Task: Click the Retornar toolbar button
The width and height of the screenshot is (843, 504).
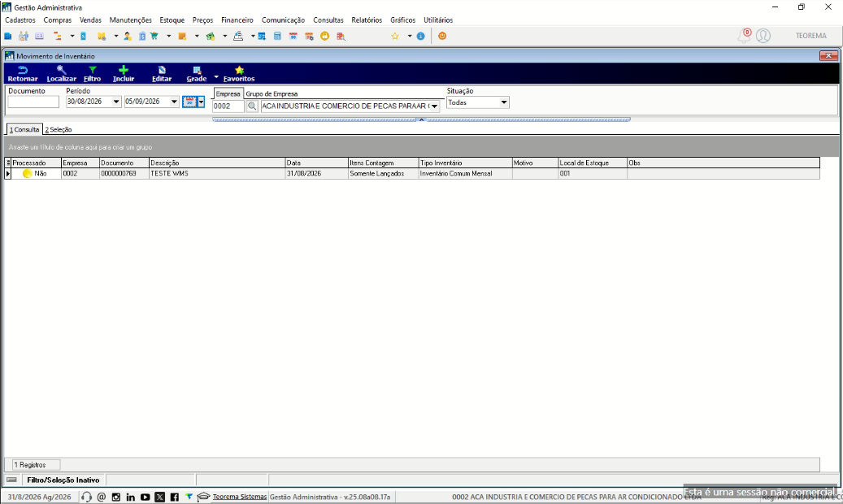Action: click(x=23, y=74)
